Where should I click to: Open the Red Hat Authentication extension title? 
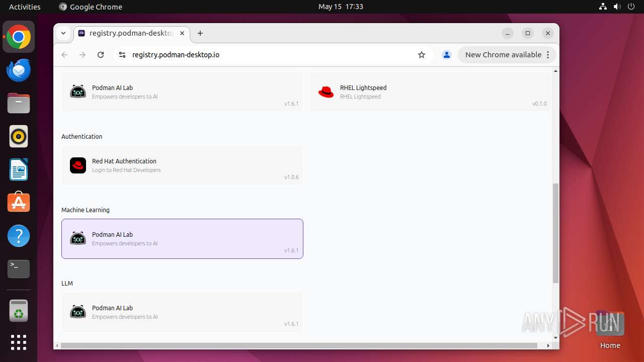coord(124,161)
